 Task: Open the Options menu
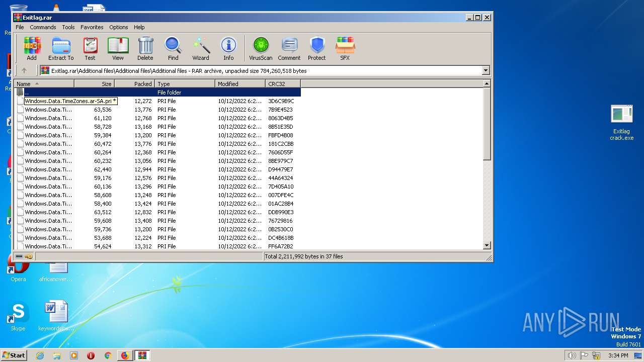pos(119,27)
